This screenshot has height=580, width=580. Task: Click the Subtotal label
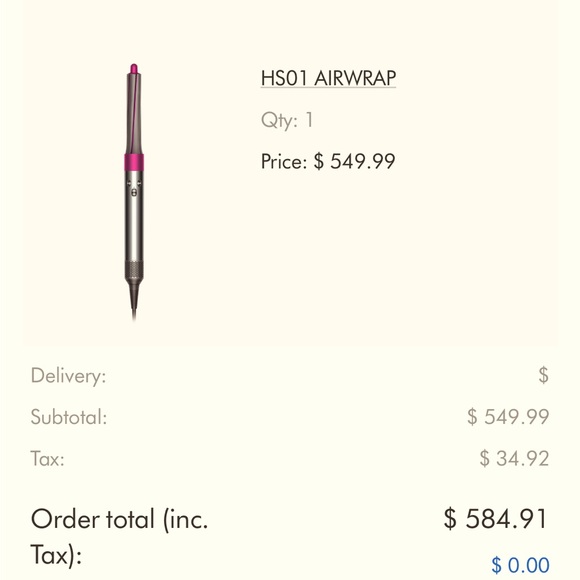69,417
